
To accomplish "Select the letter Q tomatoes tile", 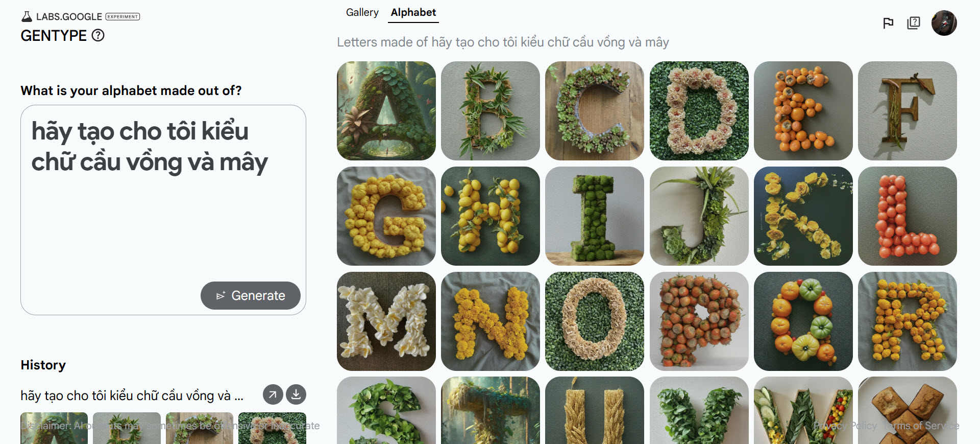I will tap(803, 321).
